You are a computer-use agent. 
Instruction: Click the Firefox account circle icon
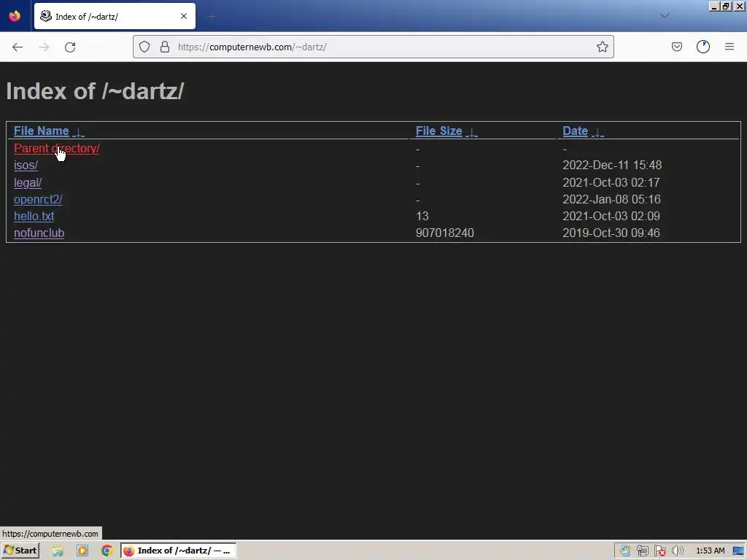coord(703,47)
